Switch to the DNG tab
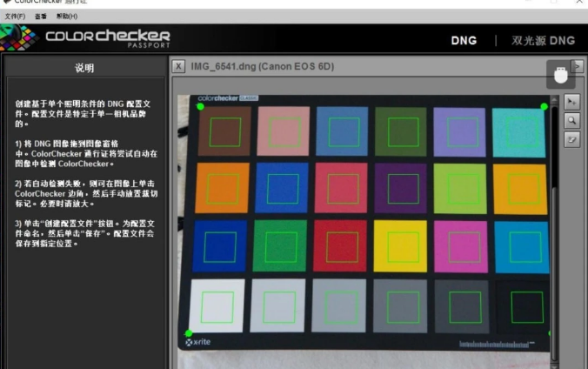Viewport: 588px width, 369px height. click(x=464, y=41)
